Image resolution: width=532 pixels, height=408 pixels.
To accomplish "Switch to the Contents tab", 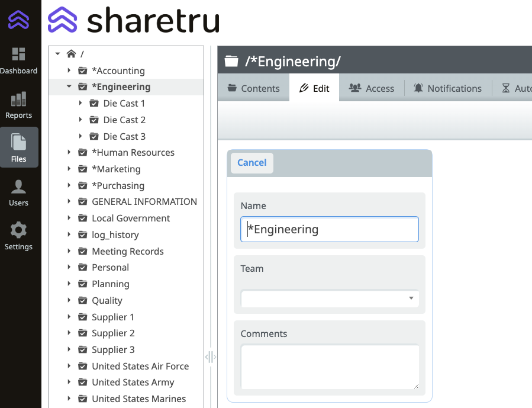I will coord(253,88).
